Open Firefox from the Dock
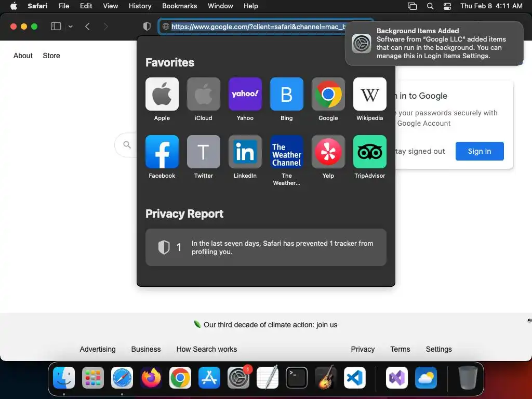The height and width of the screenshot is (399, 532). tap(151, 378)
